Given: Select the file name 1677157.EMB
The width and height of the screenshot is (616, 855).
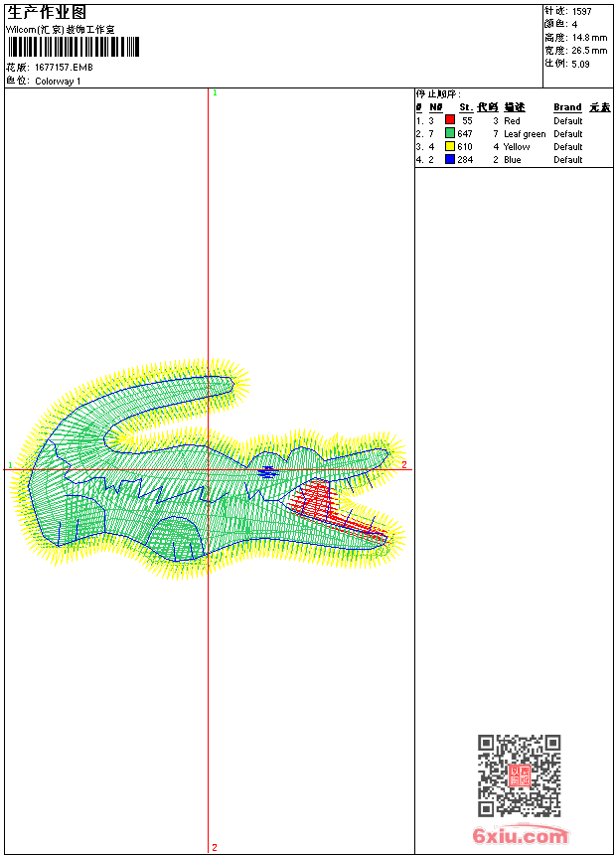Looking at the screenshot, I should [x=64, y=67].
